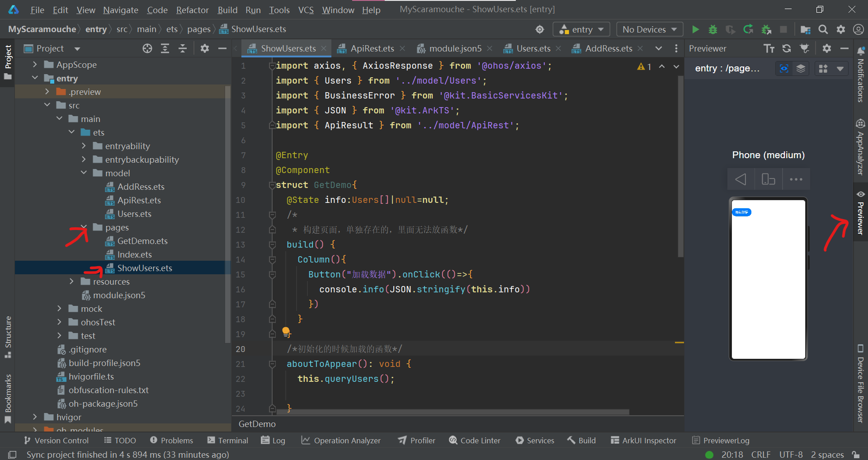Viewport: 868px width, 460px height.
Task: Open Previewer settings gear
Action: (x=827, y=48)
